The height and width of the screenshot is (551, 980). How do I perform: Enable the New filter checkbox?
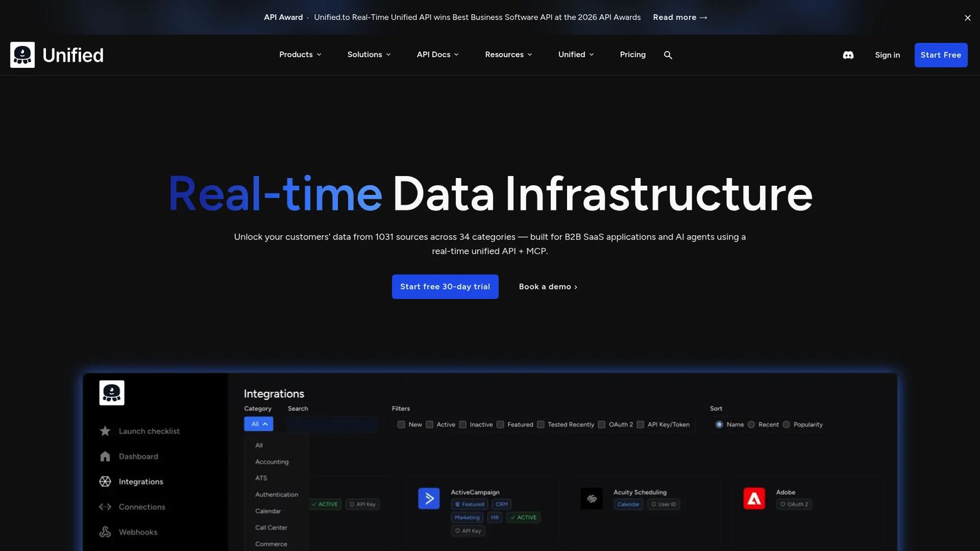pyautogui.click(x=401, y=425)
